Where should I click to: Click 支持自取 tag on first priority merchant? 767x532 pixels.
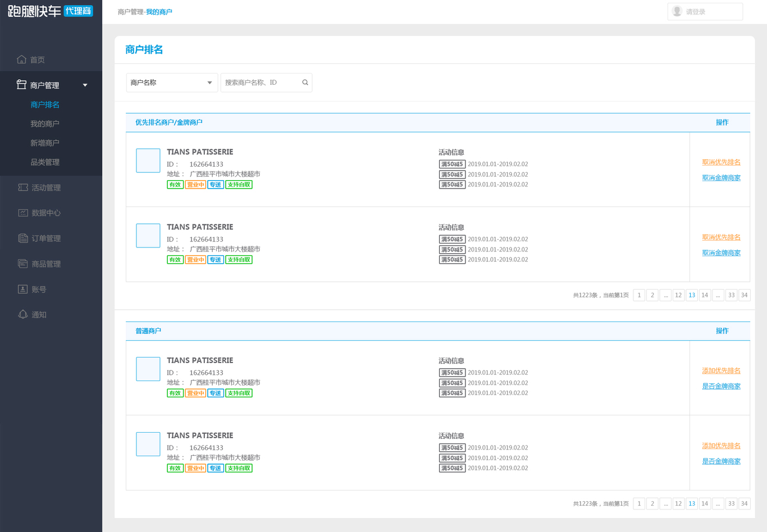239,185
